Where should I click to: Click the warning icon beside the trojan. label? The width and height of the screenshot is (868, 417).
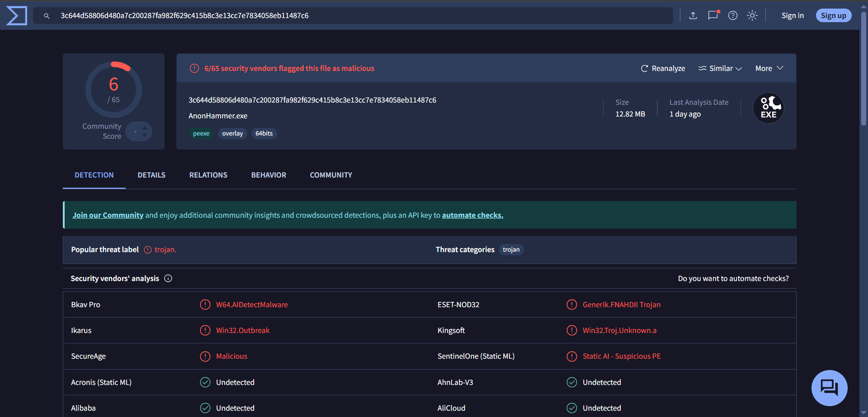[x=148, y=250]
